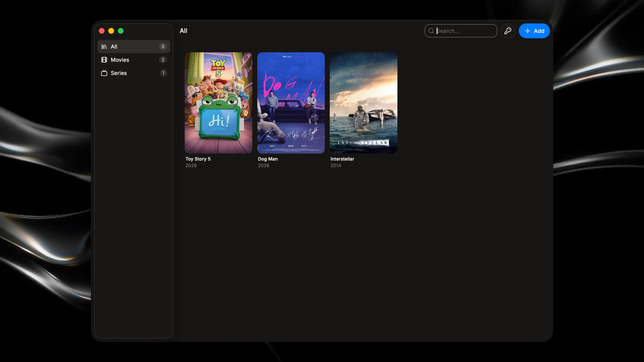The width and height of the screenshot is (644, 362).
Task: Close the window with red button
Action: pos(102,31)
